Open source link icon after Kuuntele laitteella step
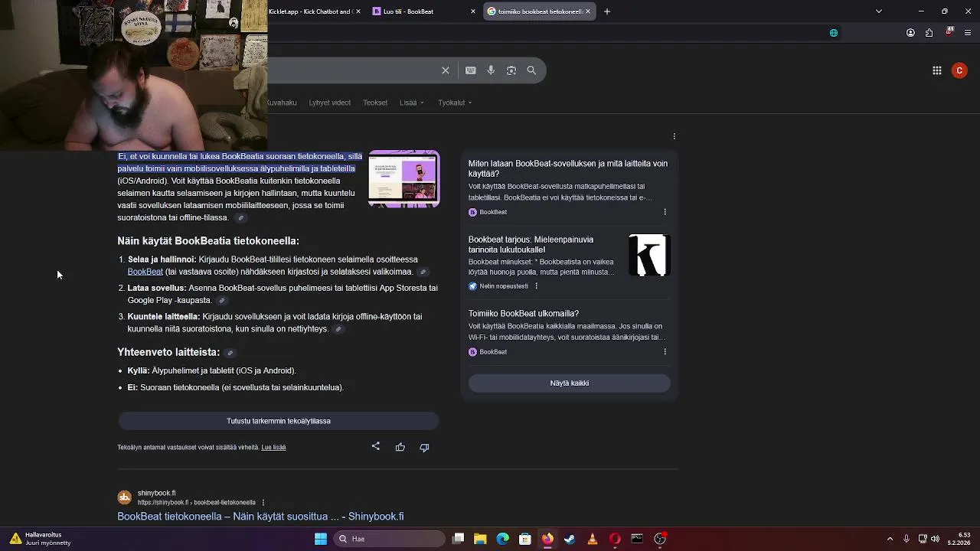Screen dimensions: 980x551 pyautogui.click(x=338, y=329)
